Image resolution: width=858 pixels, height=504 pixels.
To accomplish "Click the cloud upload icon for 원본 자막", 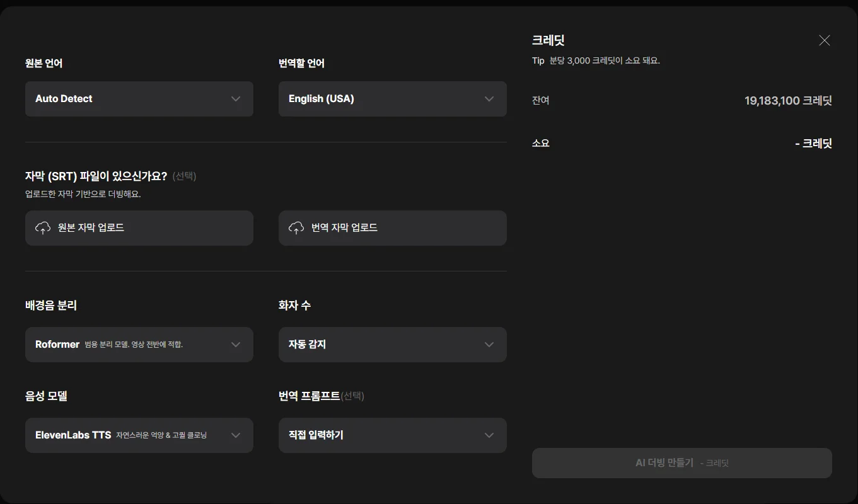I will click(43, 228).
